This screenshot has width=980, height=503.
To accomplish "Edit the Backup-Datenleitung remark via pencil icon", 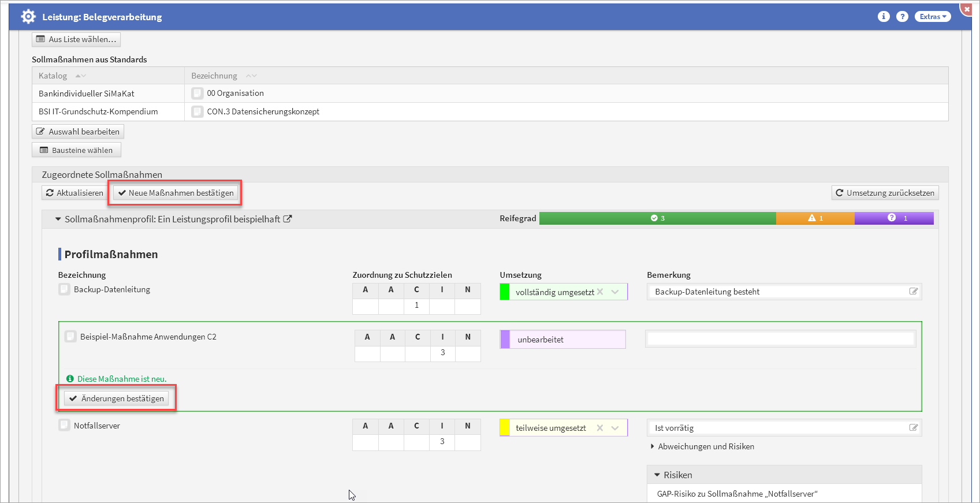I will [x=913, y=292].
